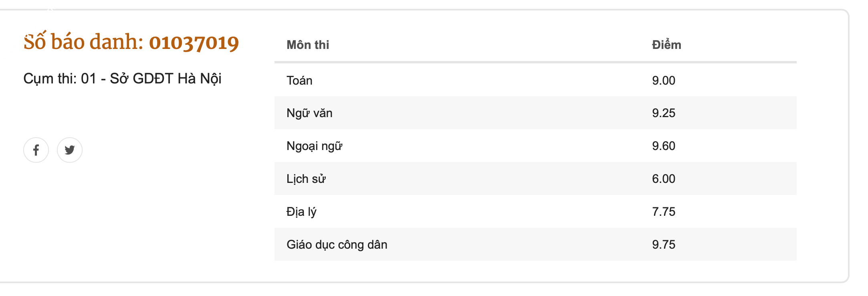The image size is (868, 296).
Task: Select the Ngoại ngữ subject row
Action: 535,146
